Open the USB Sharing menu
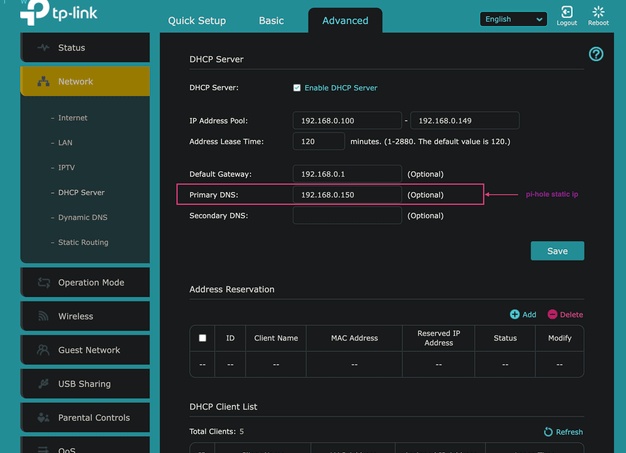 click(x=85, y=384)
